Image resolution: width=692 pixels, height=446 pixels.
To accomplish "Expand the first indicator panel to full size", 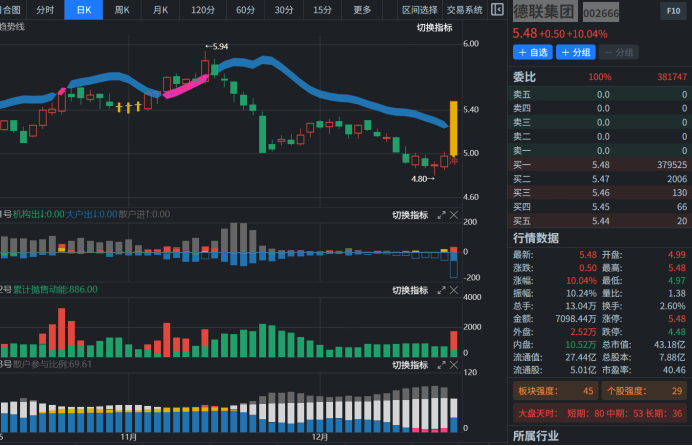I will point(441,215).
